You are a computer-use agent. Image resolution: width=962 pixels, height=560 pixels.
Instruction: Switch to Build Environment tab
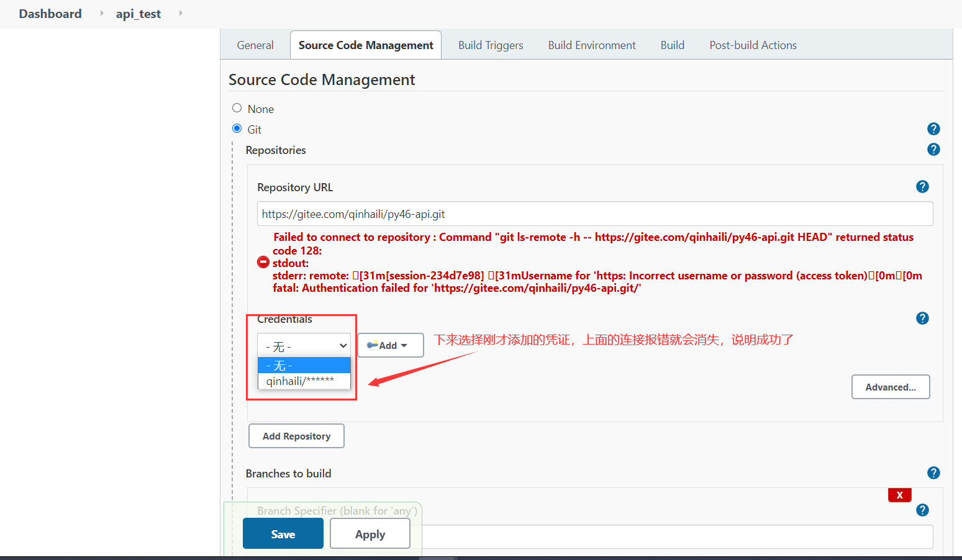tap(592, 45)
